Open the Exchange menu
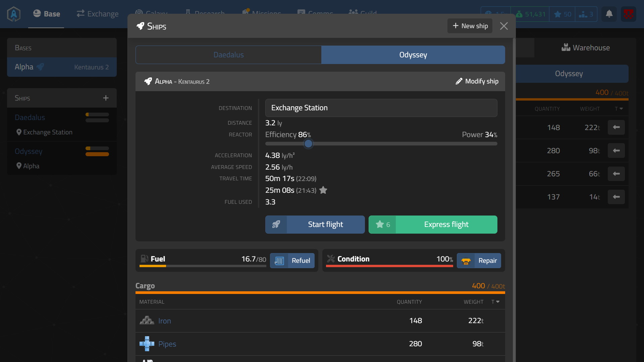 click(x=97, y=14)
